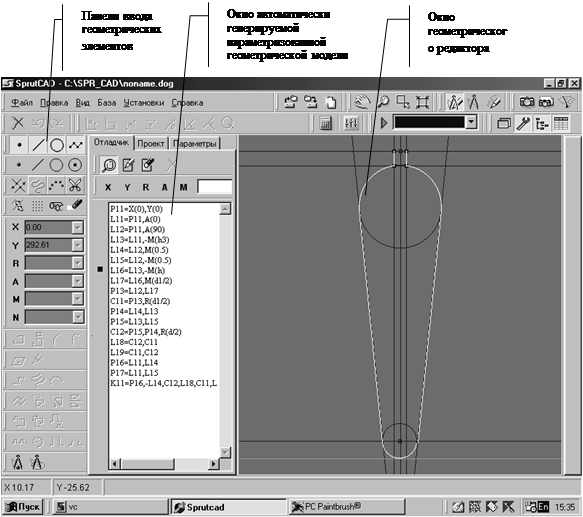Open the black color combo dropdown arrow
Image resolution: width=583 pixels, height=517 pixels.
pos(471,122)
